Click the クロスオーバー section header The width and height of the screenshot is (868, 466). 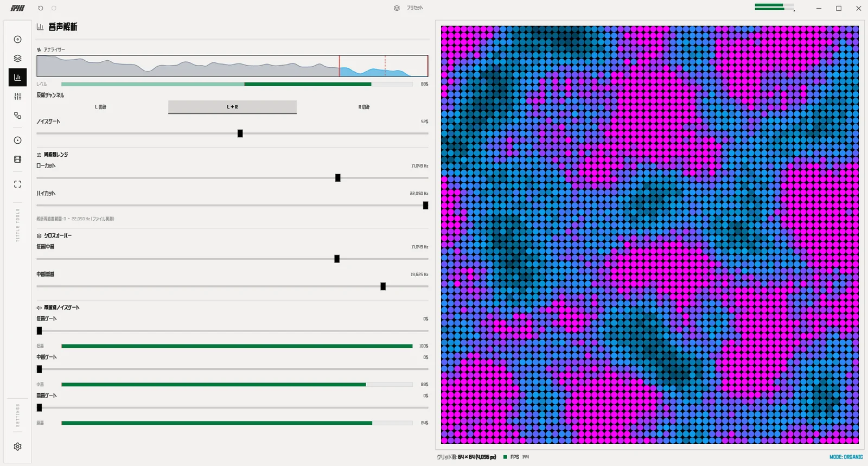54,236
